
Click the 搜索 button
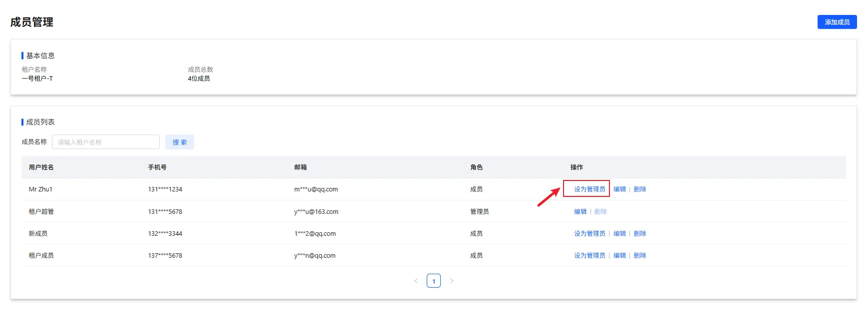pos(180,142)
